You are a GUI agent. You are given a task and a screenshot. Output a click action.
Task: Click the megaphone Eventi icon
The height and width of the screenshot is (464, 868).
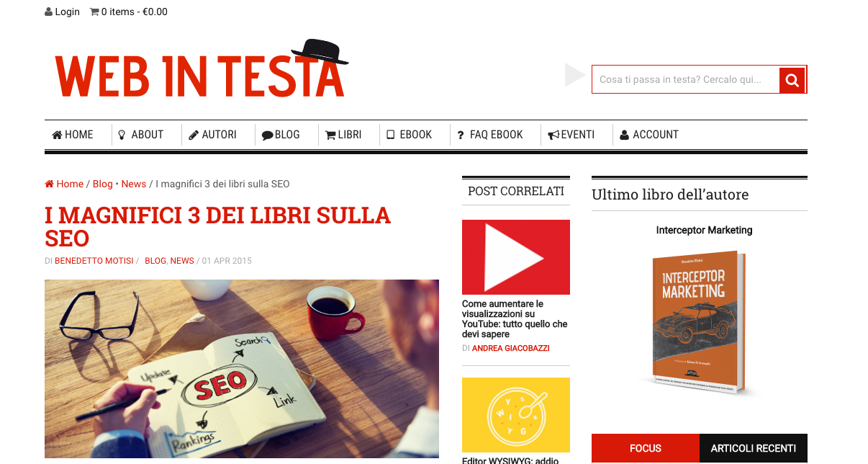tap(553, 135)
